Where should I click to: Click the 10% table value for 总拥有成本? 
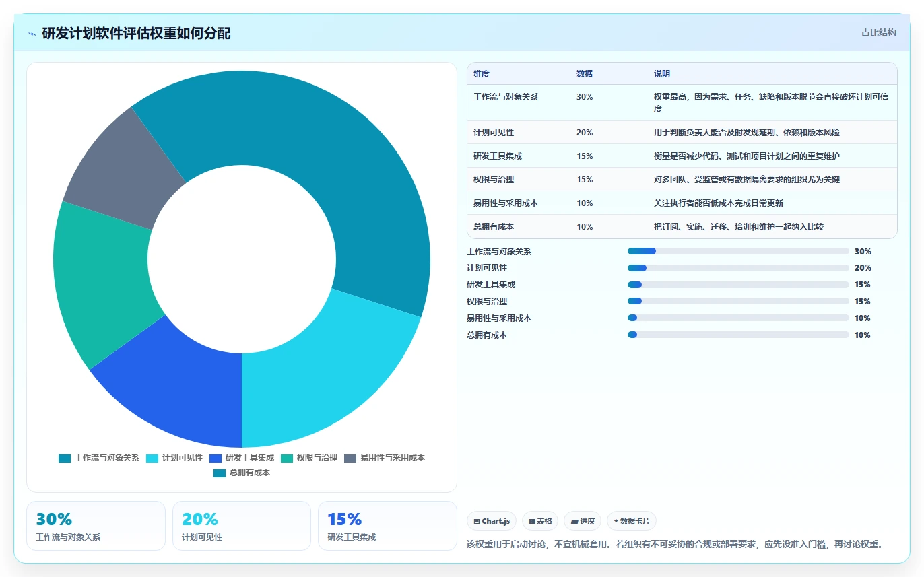[x=585, y=227]
